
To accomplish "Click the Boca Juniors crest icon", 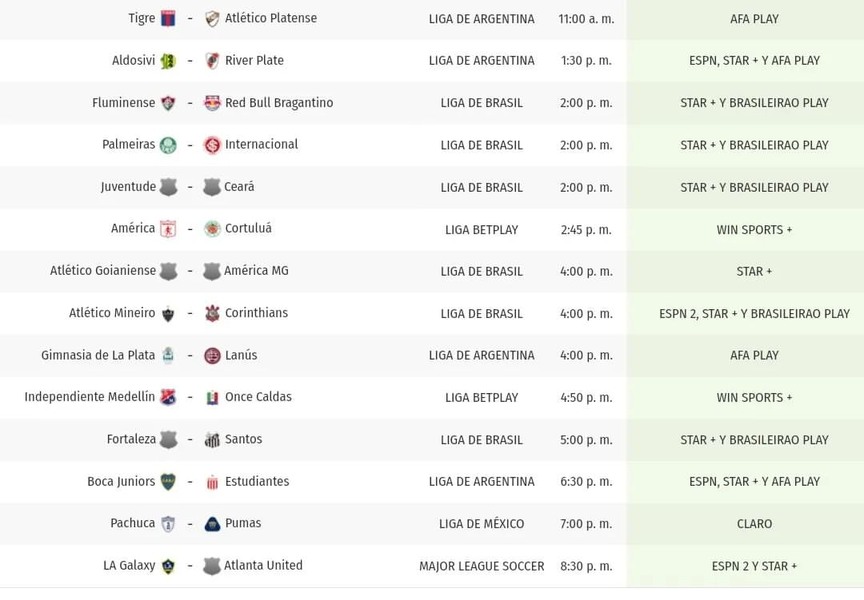I will tap(168, 482).
